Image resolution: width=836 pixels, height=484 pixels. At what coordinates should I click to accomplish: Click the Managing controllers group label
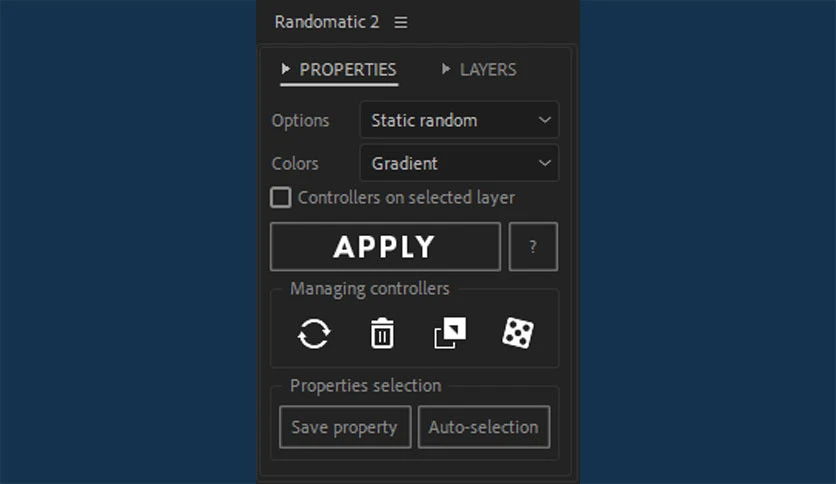(x=369, y=288)
